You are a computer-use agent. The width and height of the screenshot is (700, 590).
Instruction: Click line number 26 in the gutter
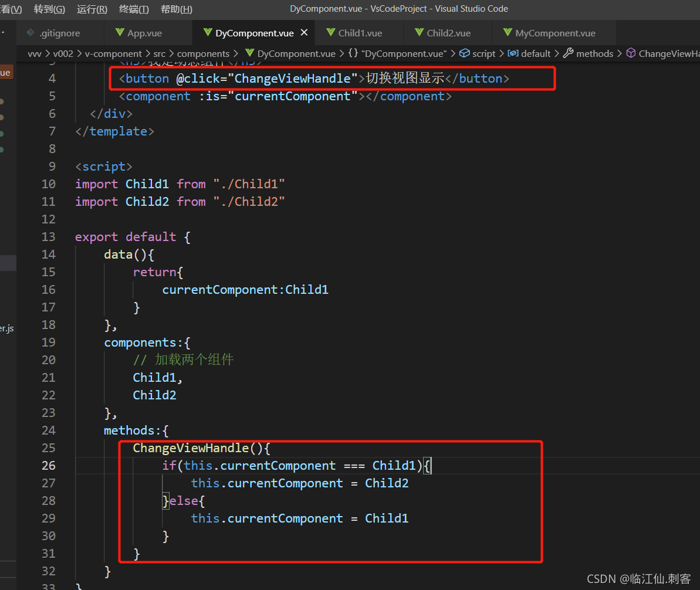pyautogui.click(x=48, y=466)
